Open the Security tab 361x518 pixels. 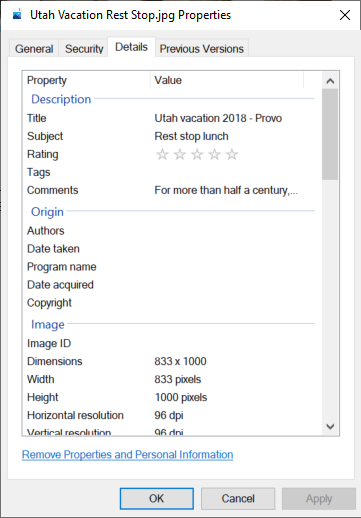tap(84, 49)
